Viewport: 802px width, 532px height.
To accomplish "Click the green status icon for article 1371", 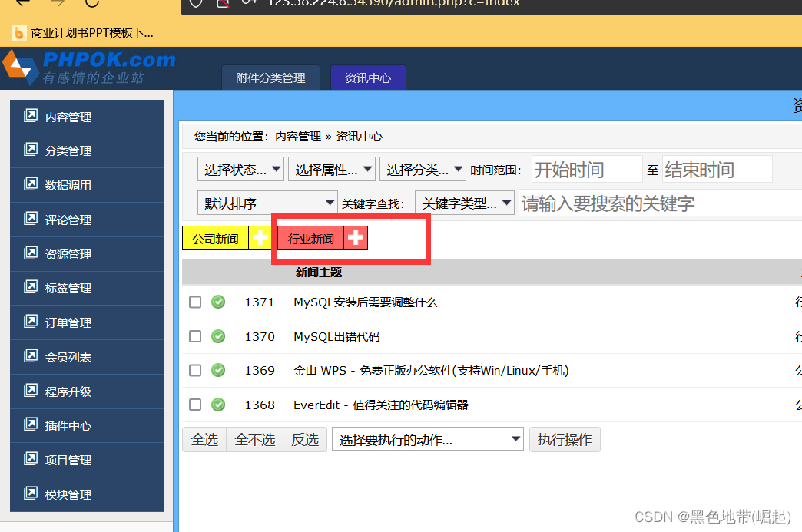I will pos(218,302).
